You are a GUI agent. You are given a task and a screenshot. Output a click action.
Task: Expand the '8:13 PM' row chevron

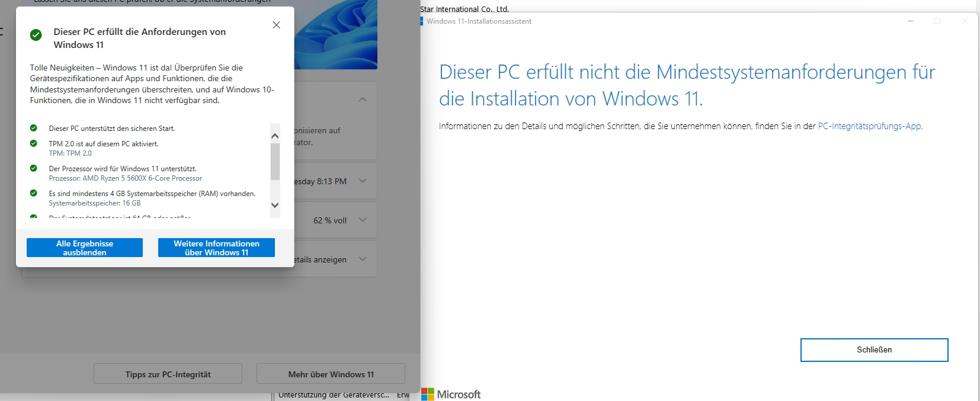click(363, 181)
